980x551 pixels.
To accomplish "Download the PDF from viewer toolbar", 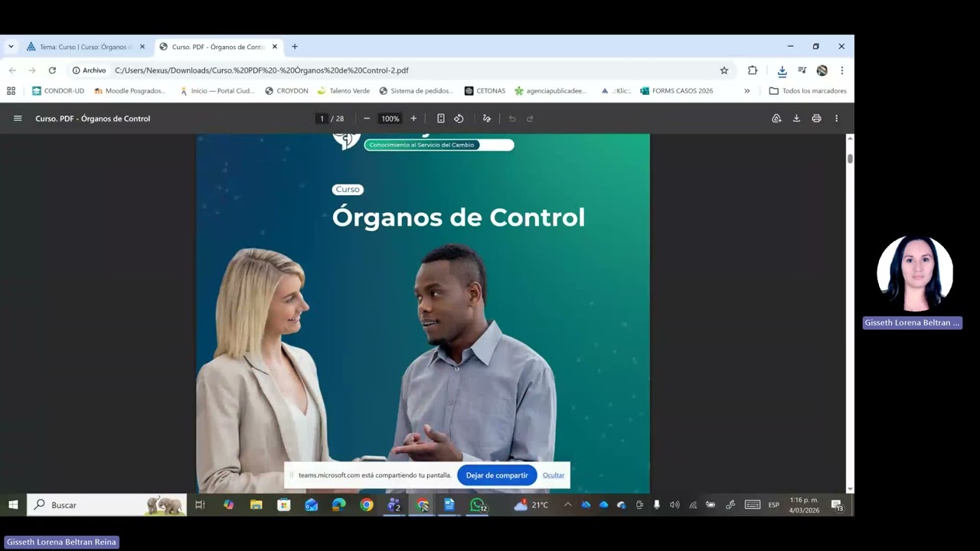I will (796, 119).
